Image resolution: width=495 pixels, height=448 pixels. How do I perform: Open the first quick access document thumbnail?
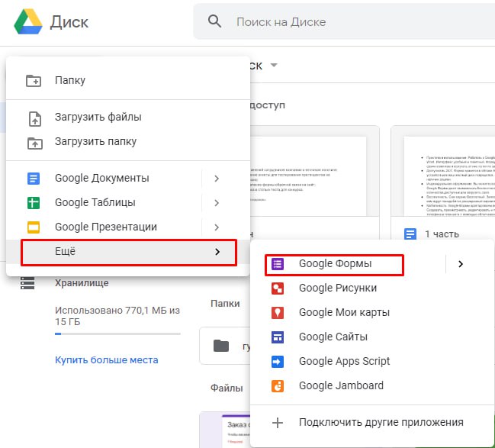pos(314,171)
